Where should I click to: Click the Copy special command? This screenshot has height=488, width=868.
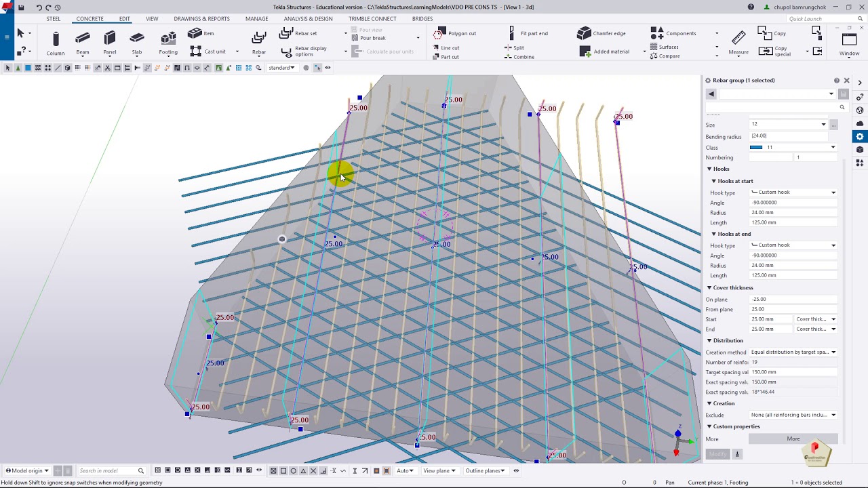coord(774,51)
